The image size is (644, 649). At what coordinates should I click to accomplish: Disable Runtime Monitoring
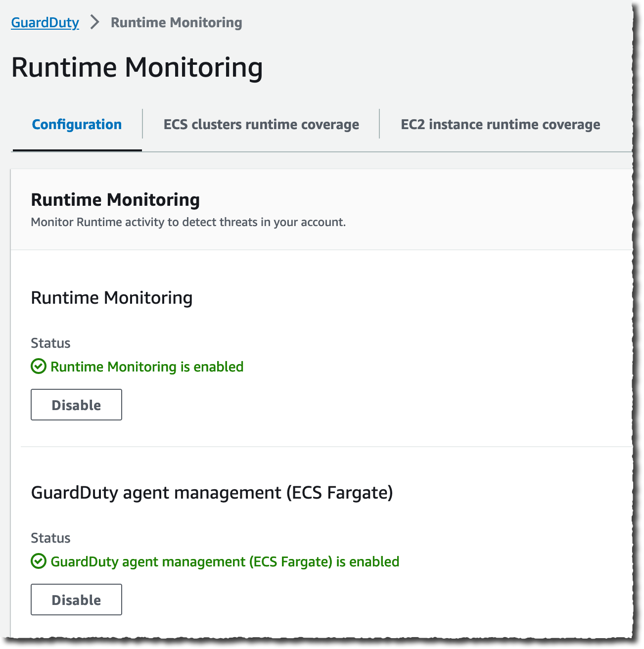coord(76,405)
